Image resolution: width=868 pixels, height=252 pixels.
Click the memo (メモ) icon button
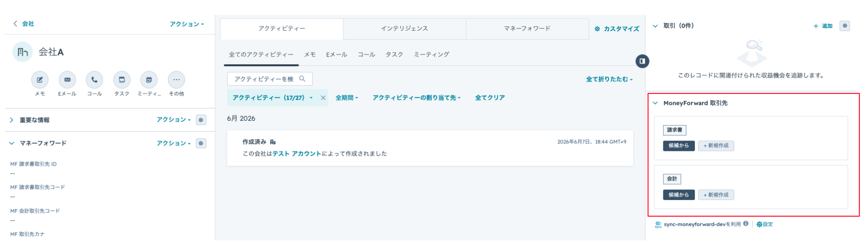click(x=40, y=80)
